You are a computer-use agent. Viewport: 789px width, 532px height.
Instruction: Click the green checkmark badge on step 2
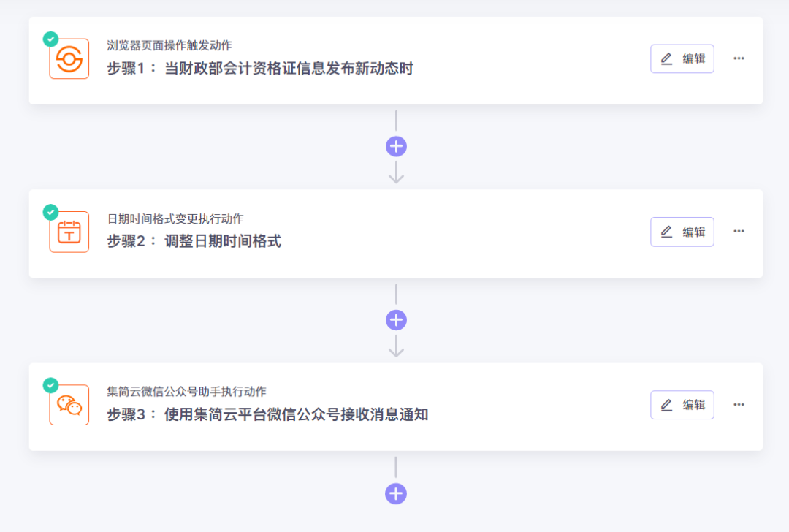pyautogui.click(x=50, y=212)
